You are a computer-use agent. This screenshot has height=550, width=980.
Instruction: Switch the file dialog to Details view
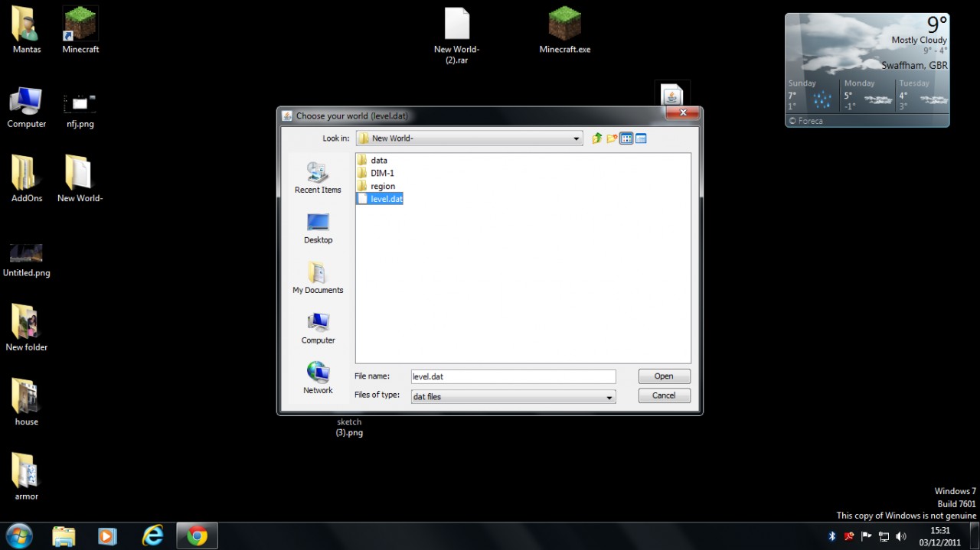pos(641,138)
